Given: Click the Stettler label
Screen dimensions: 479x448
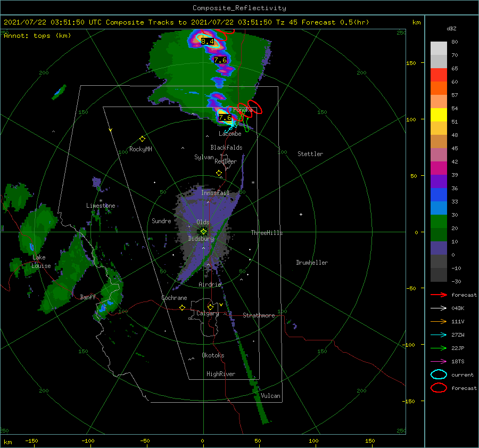Looking at the screenshot, I should (310, 154).
